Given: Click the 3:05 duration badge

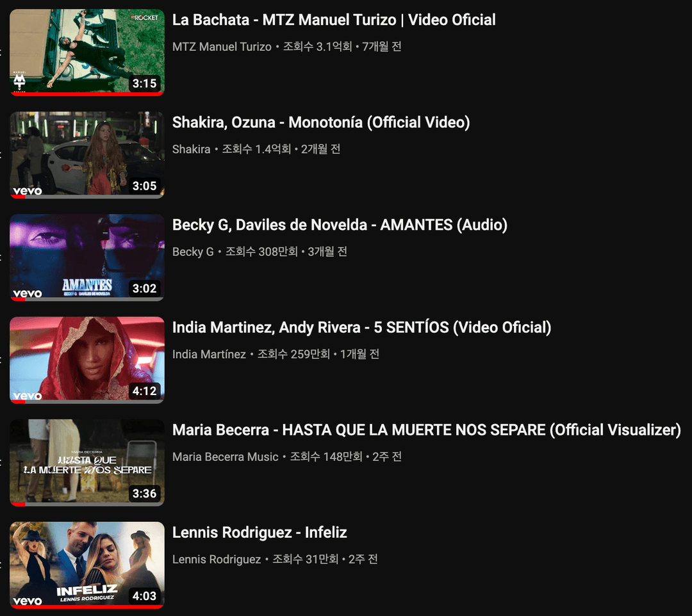Looking at the screenshot, I should point(144,186).
